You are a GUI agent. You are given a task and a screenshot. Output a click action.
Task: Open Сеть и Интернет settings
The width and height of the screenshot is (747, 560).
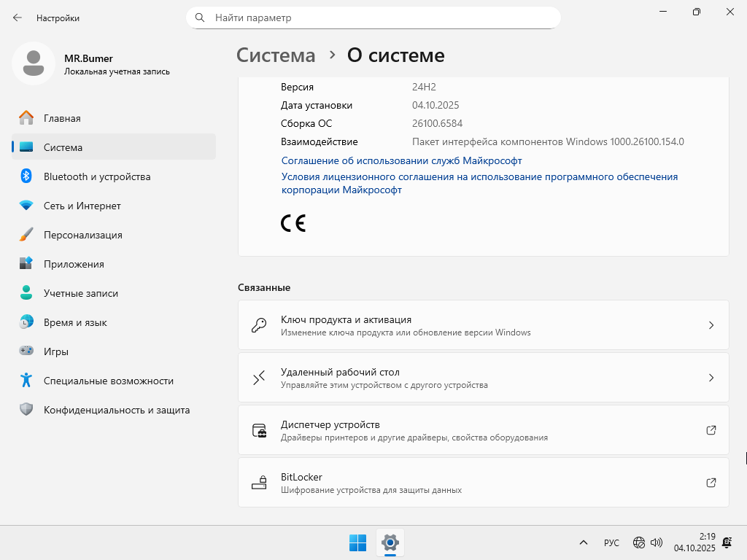coord(82,206)
